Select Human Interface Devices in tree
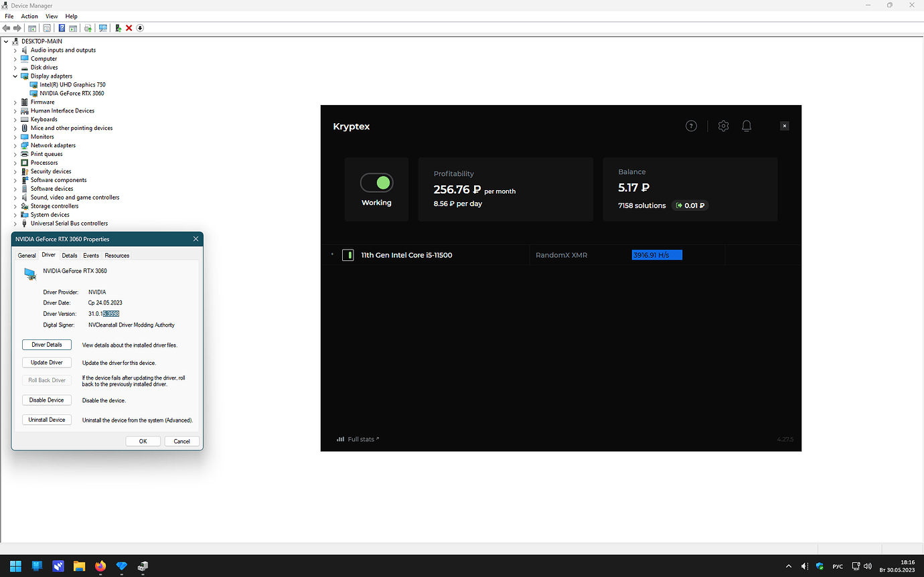Viewport: 924px width, 577px height. pyautogui.click(x=62, y=111)
